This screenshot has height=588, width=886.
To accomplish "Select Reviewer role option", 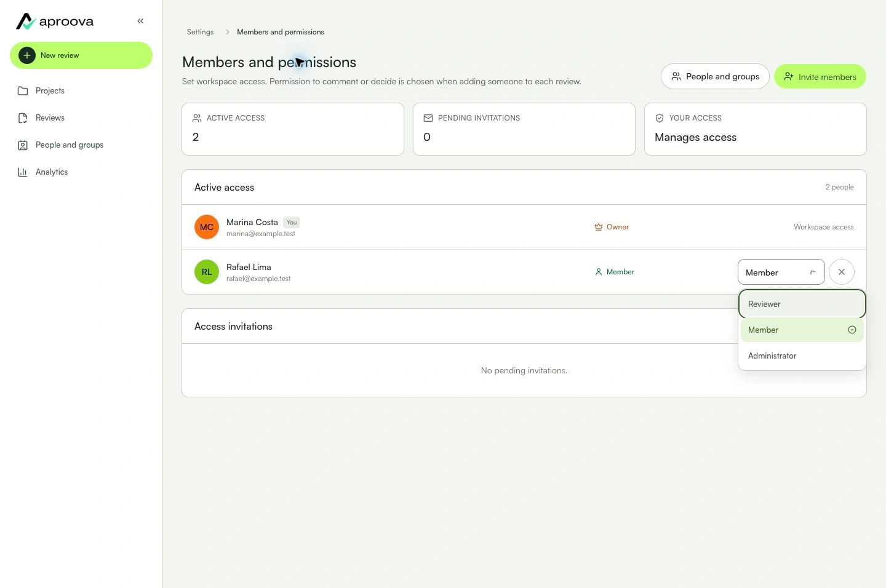I will (802, 304).
